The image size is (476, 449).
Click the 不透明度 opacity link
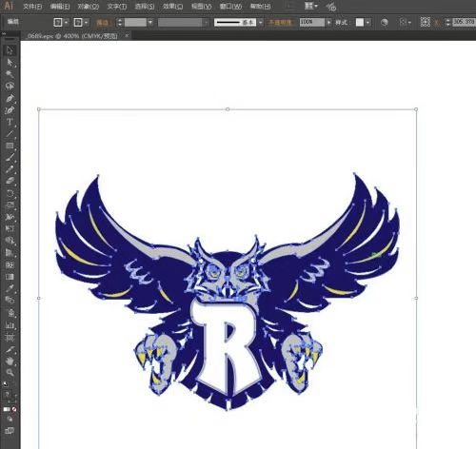pos(280,23)
